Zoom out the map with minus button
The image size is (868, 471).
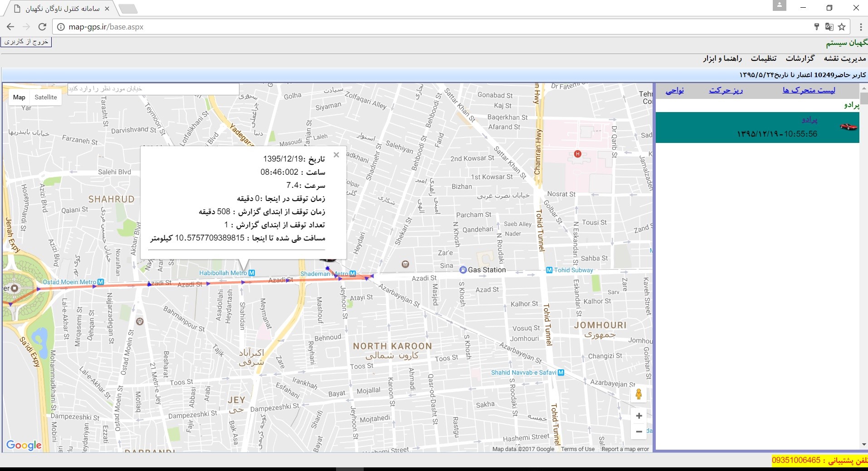pos(639,432)
